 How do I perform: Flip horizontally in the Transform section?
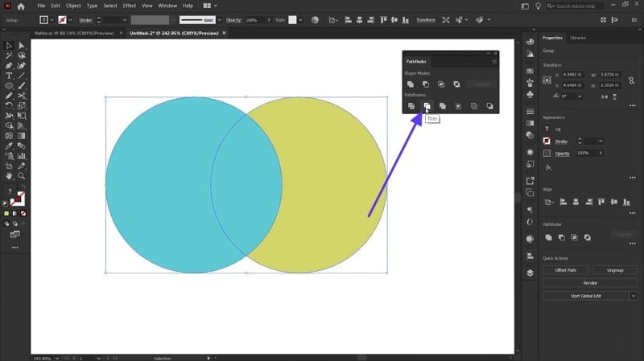coord(605,96)
